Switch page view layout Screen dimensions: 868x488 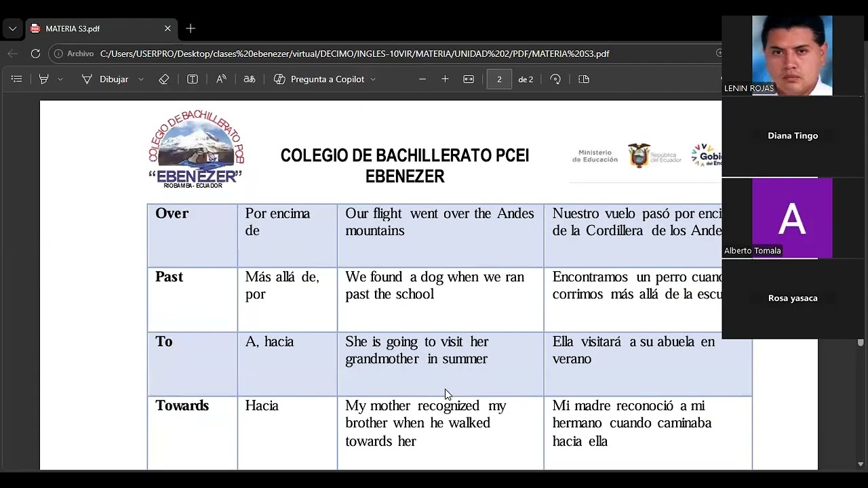point(584,79)
